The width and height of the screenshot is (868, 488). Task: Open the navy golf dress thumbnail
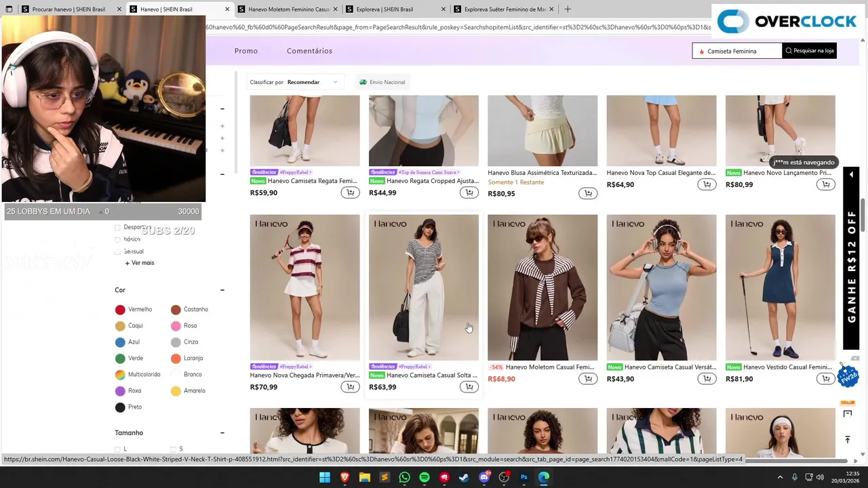tap(780, 287)
